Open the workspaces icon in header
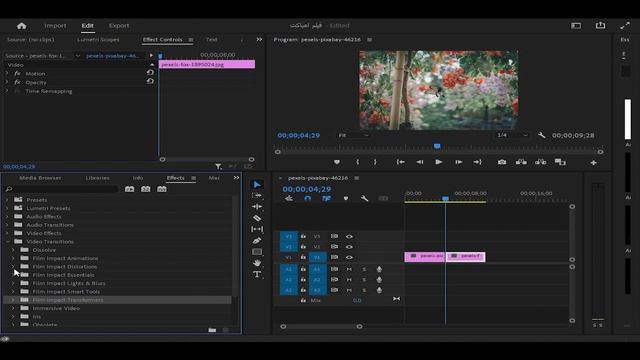The image size is (640, 360). pos(576,25)
